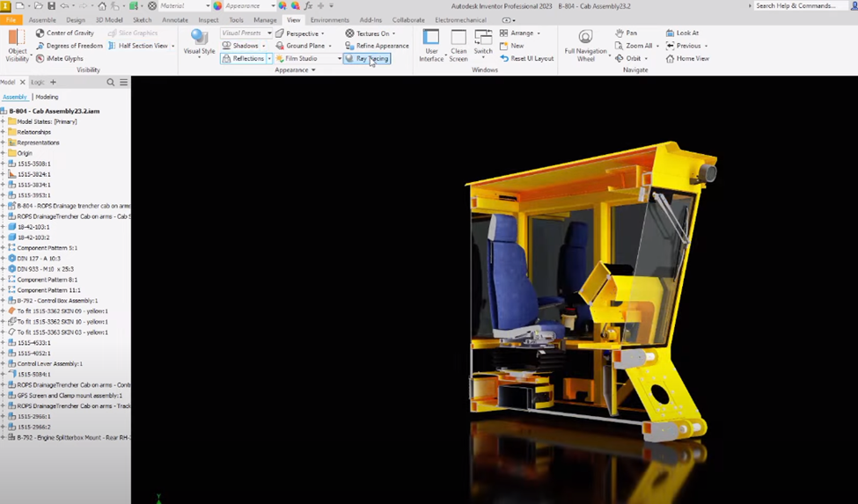Add a new browser panel tab
858x504 pixels.
coord(53,82)
